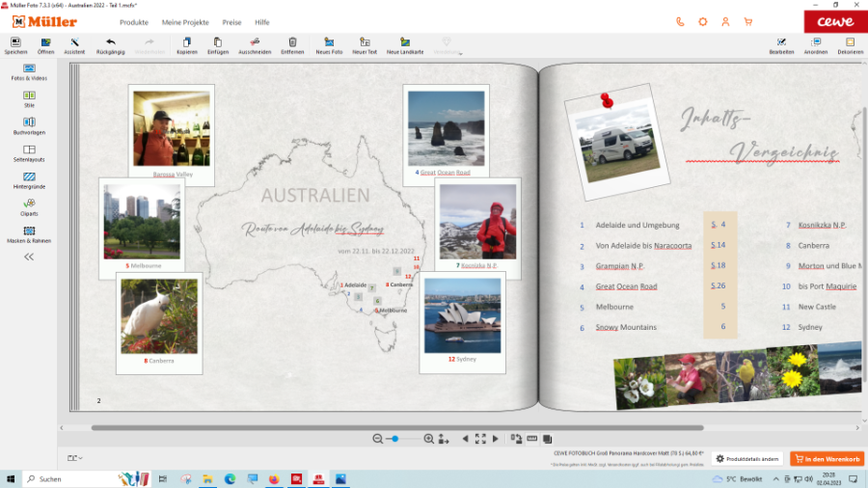This screenshot has height=488, width=868.
Task: Click the Entfernen trash icon
Action: pyautogui.click(x=292, y=44)
